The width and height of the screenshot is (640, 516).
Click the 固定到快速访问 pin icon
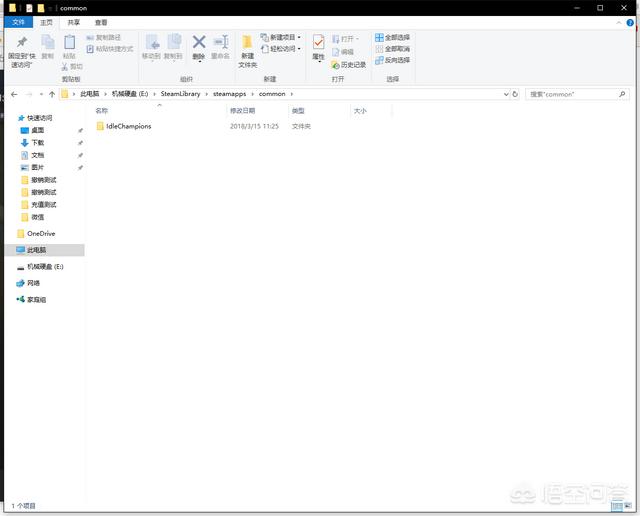point(22,43)
